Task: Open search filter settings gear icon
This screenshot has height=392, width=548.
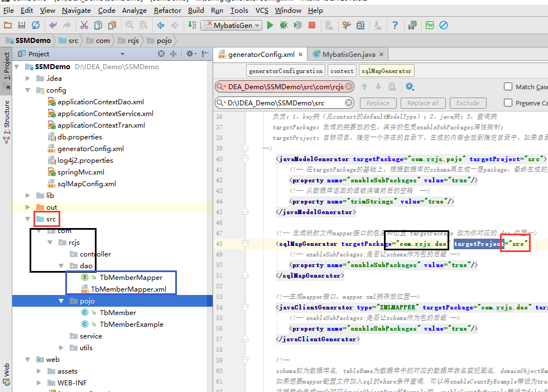Action: click(410, 86)
